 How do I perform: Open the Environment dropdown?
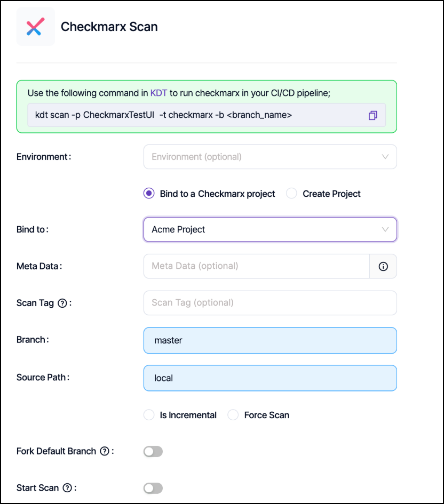(x=270, y=157)
